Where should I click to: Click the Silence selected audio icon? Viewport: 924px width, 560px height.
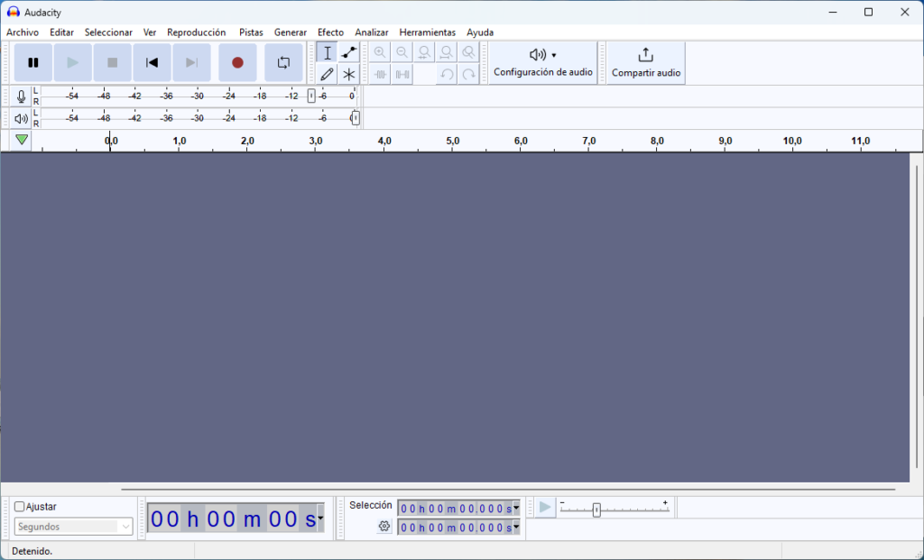tap(401, 74)
